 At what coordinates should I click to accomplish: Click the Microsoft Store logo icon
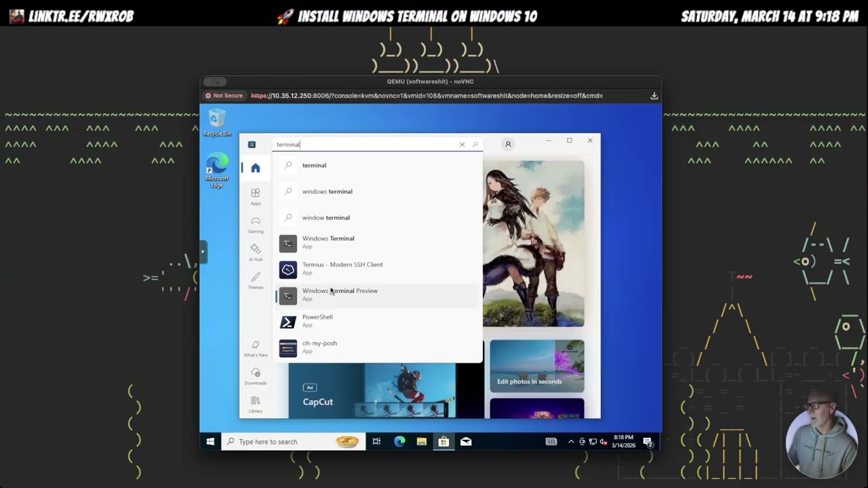coord(252,144)
